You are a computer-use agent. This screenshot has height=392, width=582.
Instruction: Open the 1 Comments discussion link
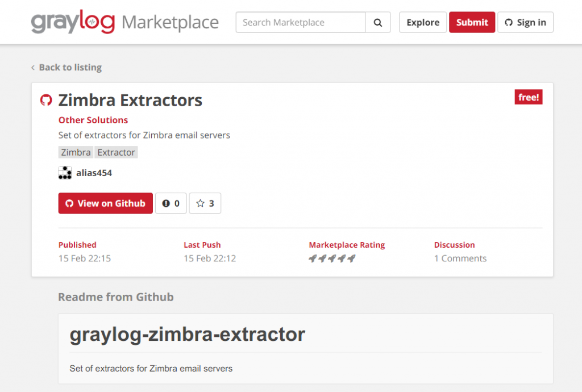(460, 258)
